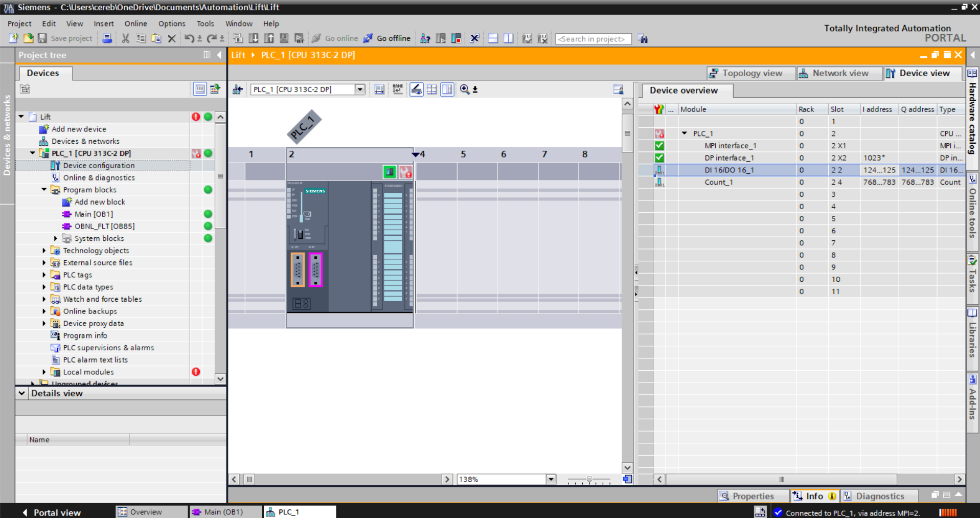Viewport: 980px width, 518px height.
Task: Click the Paste clipboard icon
Action: coord(156,38)
